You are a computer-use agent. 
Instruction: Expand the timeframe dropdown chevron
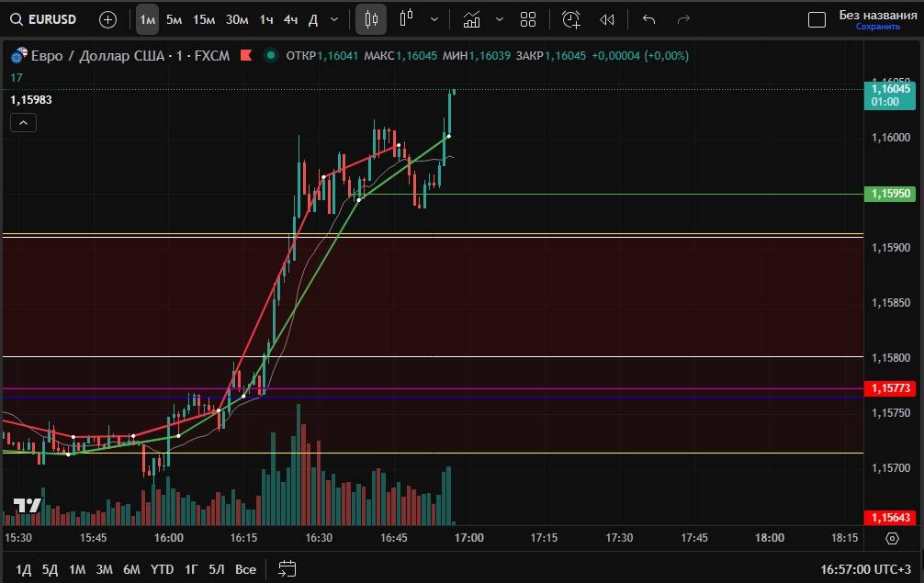[x=333, y=19]
